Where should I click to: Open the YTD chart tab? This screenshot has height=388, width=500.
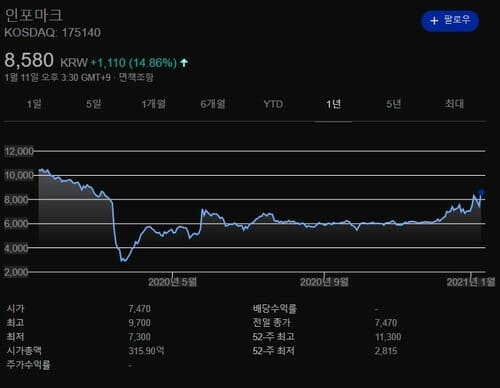pyautogui.click(x=273, y=104)
